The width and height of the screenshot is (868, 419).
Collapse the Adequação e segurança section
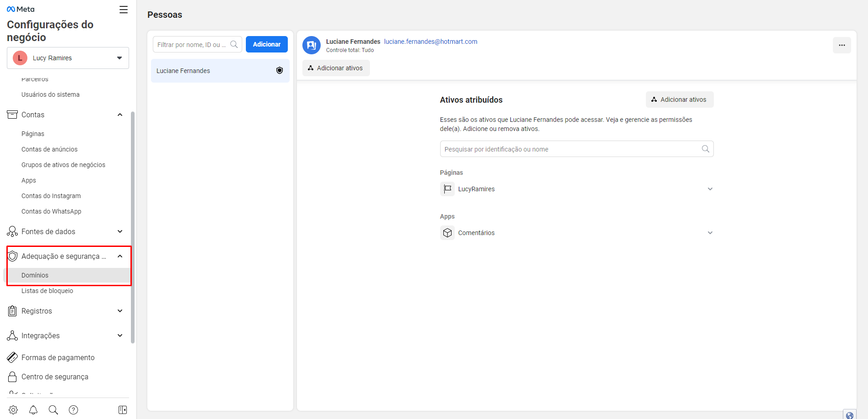coord(120,256)
